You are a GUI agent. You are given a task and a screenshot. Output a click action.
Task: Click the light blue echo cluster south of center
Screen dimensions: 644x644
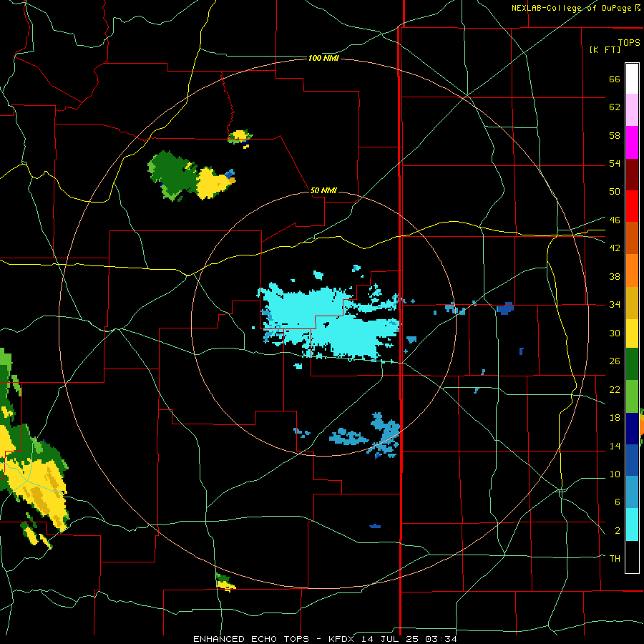(366, 436)
